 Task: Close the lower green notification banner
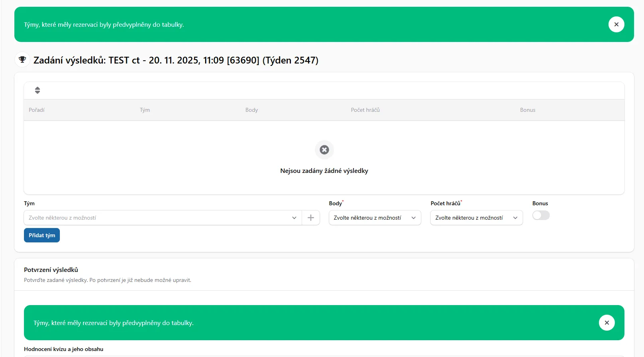tap(606, 323)
